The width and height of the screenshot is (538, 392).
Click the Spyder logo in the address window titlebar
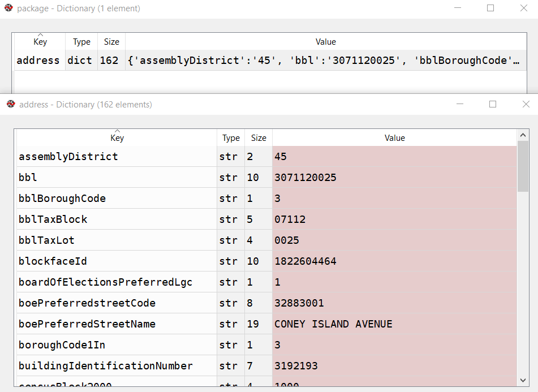click(10, 104)
